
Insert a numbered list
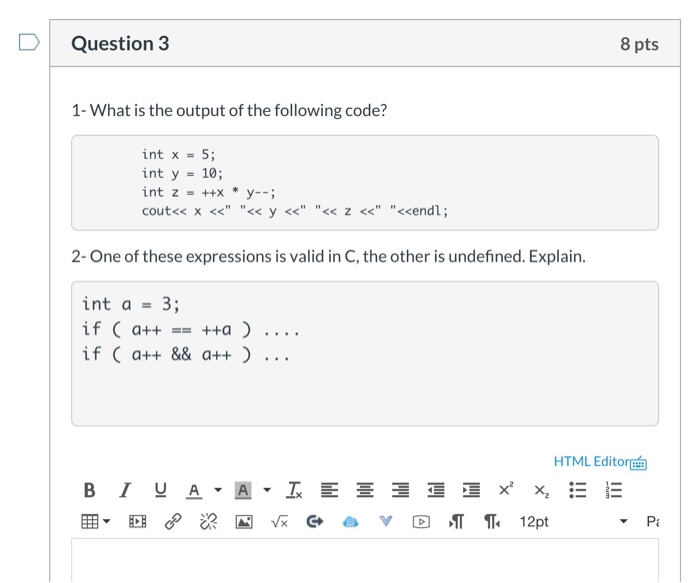tap(613, 490)
